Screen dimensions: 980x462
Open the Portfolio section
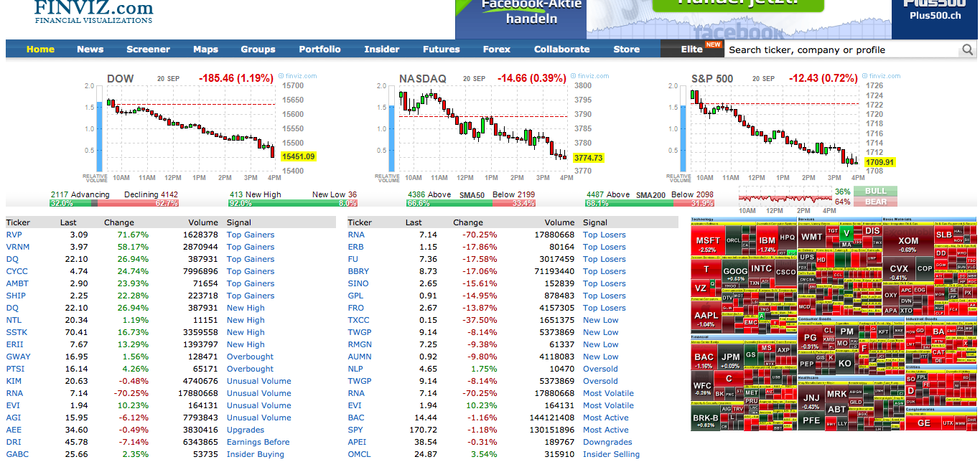point(319,49)
